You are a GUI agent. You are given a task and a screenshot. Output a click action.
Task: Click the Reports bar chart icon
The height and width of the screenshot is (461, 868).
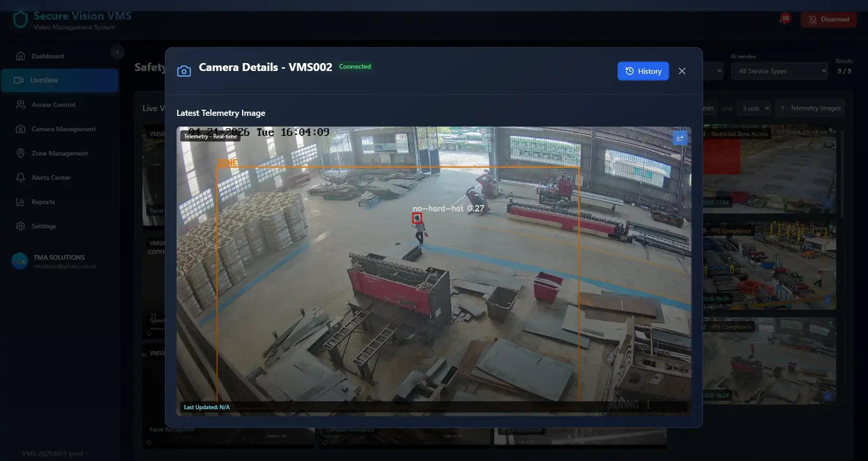(20, 202)
